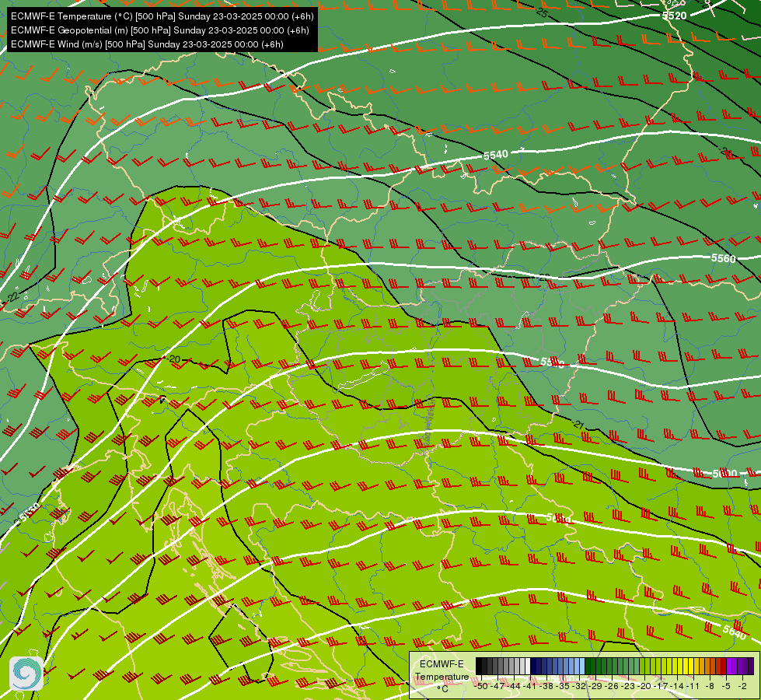This screenshot has width=761, height=700.
Task: Click the -5 legend tick label
Action: (x=726, y=686)
